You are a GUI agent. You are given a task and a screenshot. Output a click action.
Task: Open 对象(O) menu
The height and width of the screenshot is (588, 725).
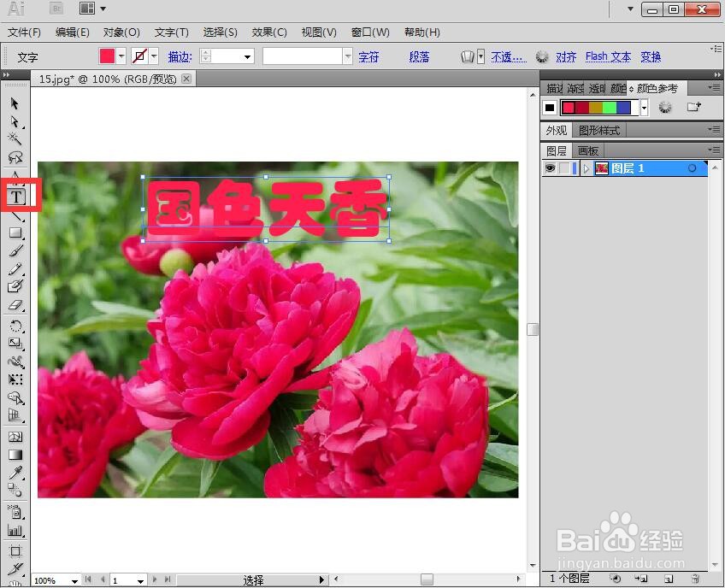tap(121, 32)
